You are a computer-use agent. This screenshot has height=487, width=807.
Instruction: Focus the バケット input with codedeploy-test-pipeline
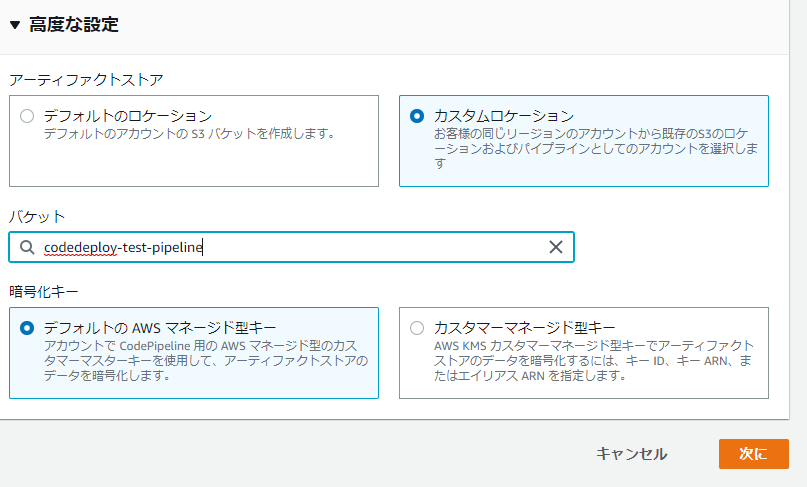pos(291,247)
